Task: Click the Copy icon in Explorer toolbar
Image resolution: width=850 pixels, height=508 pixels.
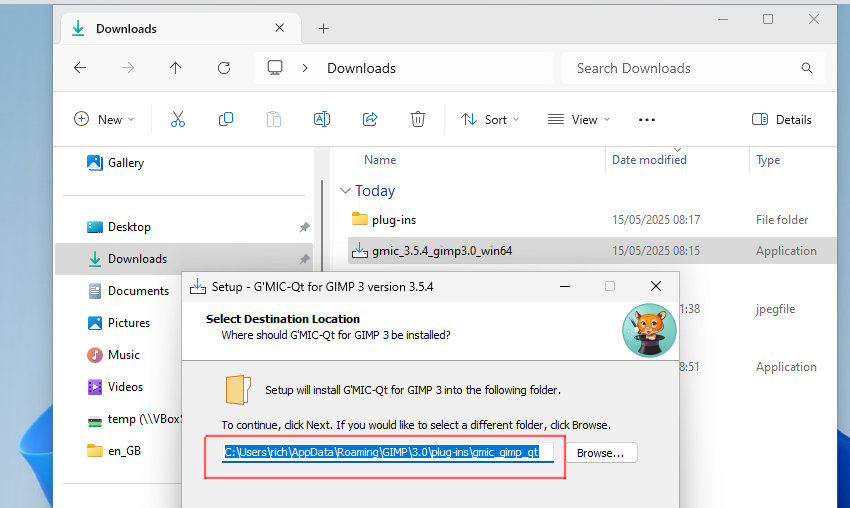Action: (226, 119)
